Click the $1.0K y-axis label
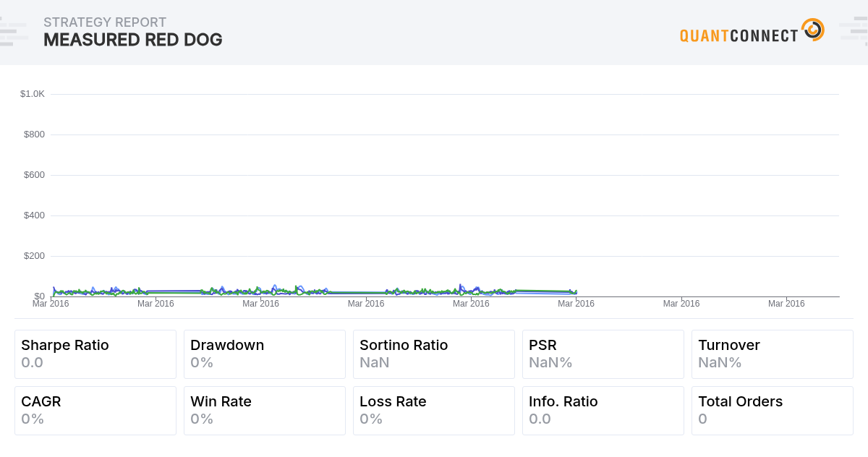The width and height of the screenshot is (868, 457). tap(33, 94)
